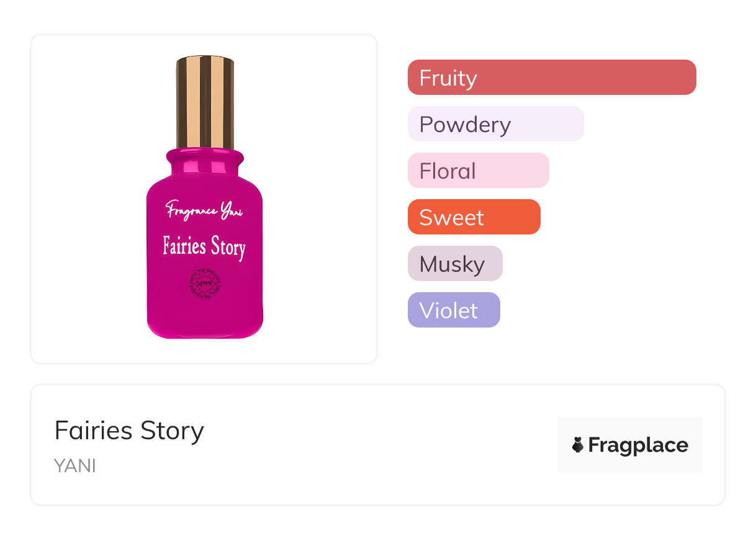The width and height of the screenshot is (756, 536).
Task: Click the Fragrance Yani script signature
Action: tap(204, 210)
